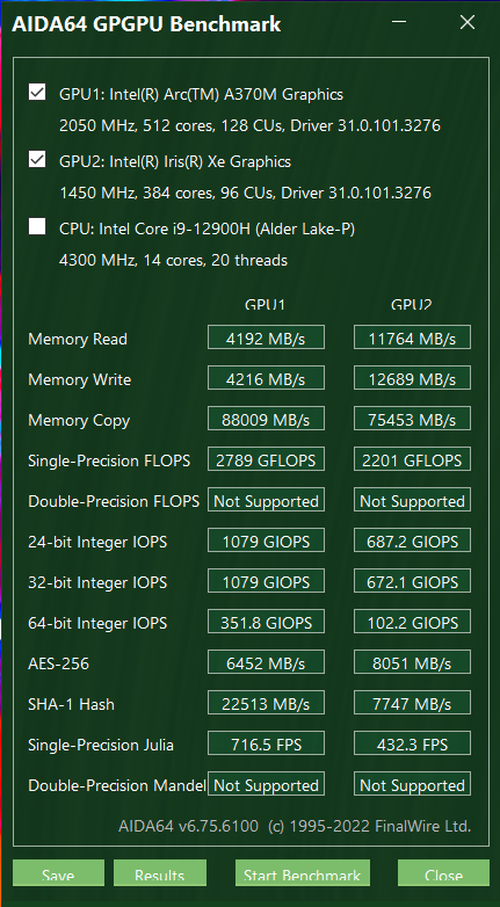Select the GPU1 Memory Read result field
Viewport: 500px width, 907px height.
(266, 337)
